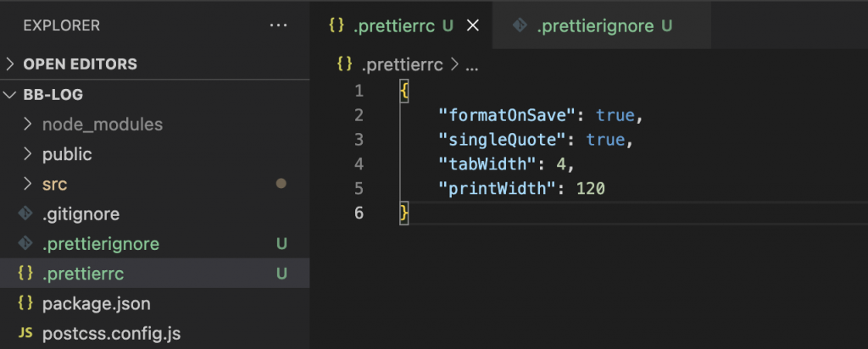
Task: Click the .prettierrc breadcrumb braces icon
Action: [x=344, y=64]
